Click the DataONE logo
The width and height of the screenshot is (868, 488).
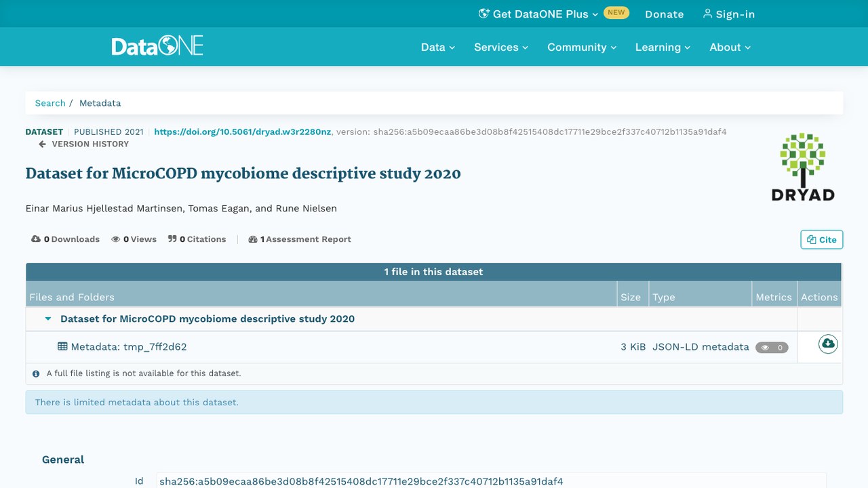(157, 47)
